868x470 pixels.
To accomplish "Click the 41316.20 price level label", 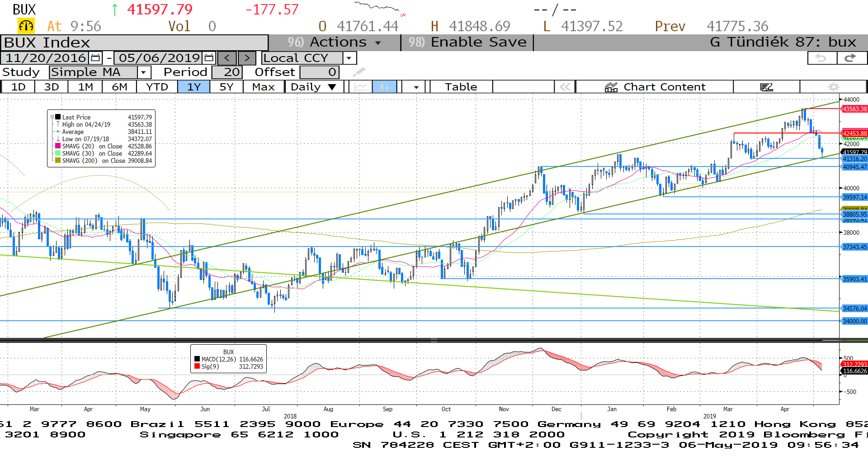I will (854, 159).
